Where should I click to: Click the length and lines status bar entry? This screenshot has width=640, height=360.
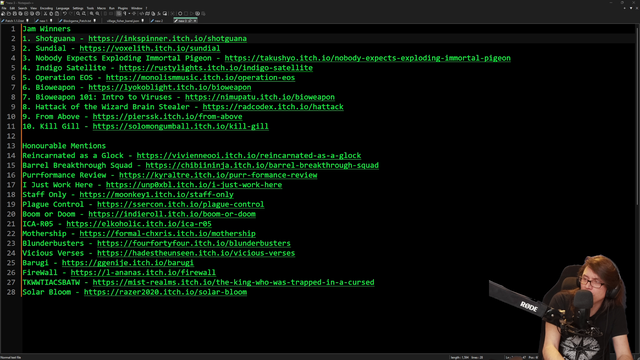pos(467,358)
